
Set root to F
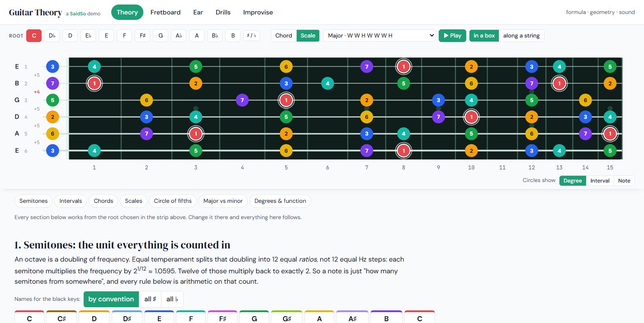124,36
